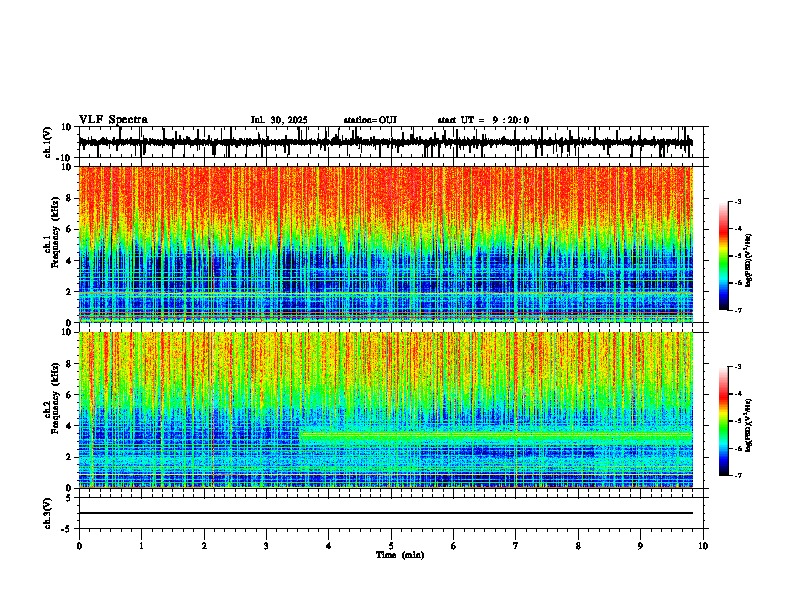Click the "8" kHz tick on ch.1 frequency axis
This screenshot has width=792, height=612.
pos(70,198)
